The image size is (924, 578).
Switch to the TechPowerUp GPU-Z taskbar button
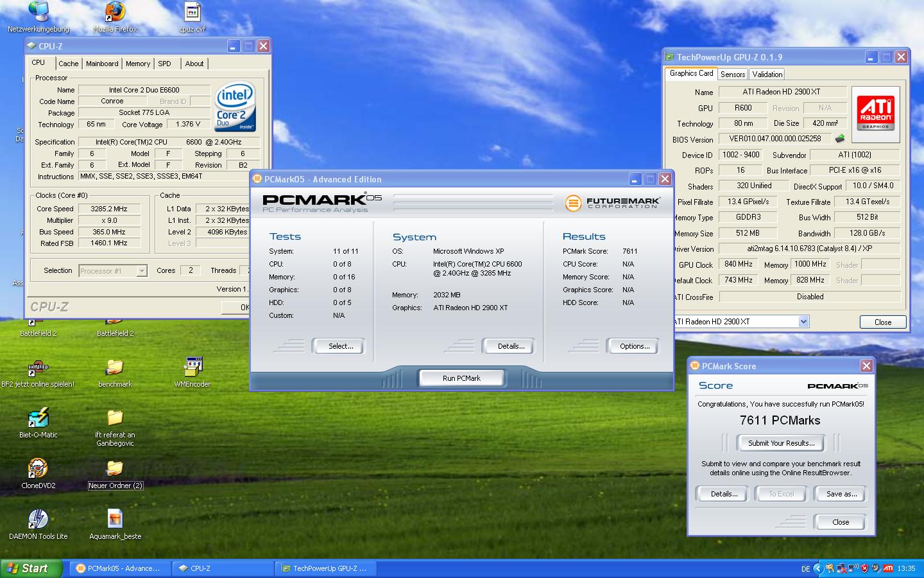point(327,568)
